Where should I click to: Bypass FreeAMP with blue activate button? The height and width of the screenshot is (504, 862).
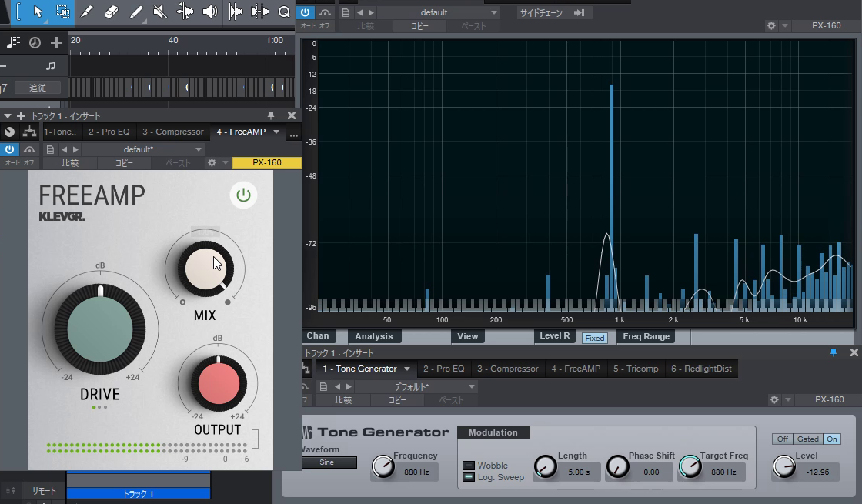point(9,149)
